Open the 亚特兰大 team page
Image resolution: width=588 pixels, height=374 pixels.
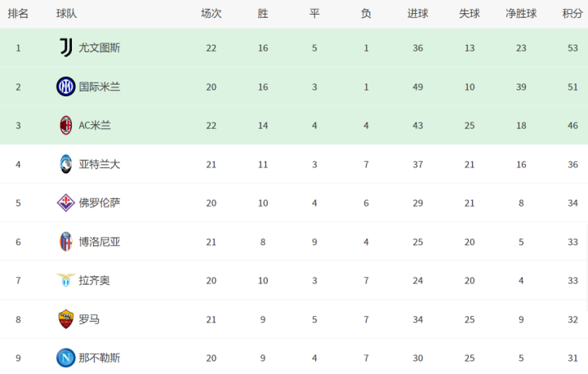[100, 164]
